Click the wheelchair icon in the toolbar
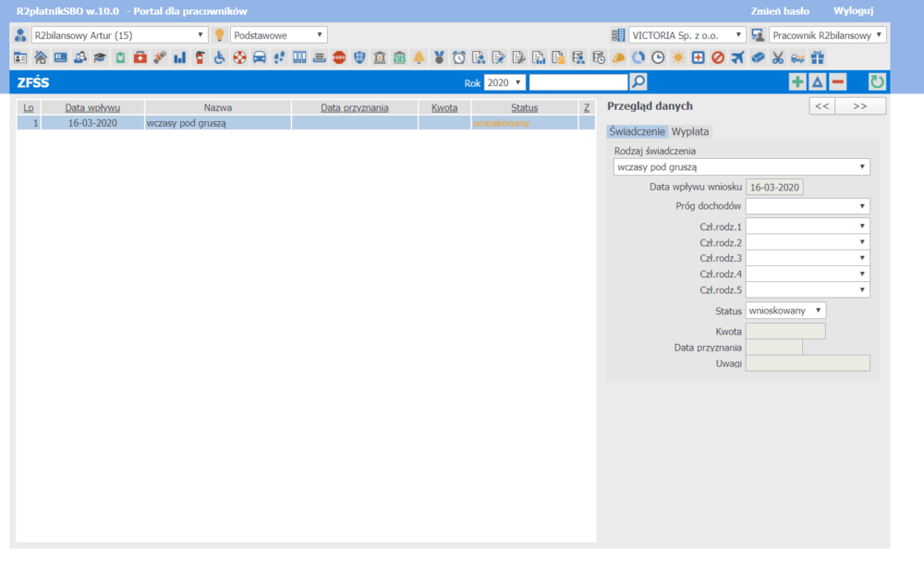Viewport: 924px width, 564px height. point(220,57)
